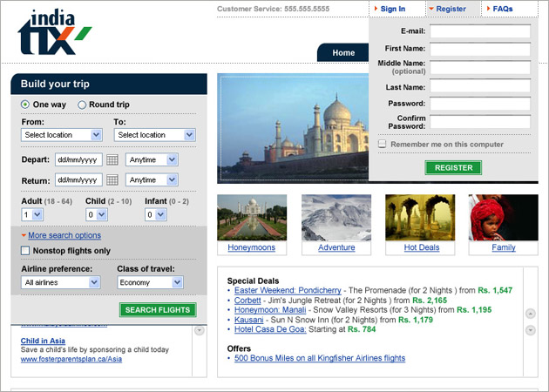Click the Honeymoons Taj Mahal thumbnail
Viewport: 549px width, 392px height.
coord(252,218)
